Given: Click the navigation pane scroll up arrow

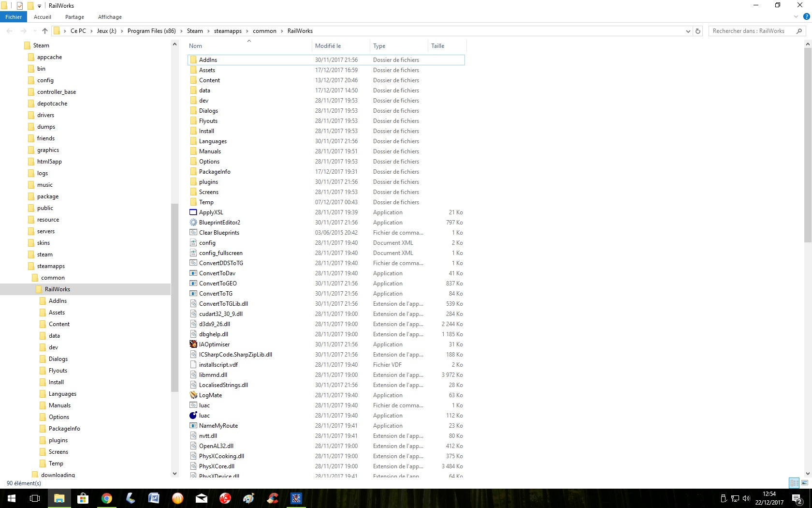Looking at the screenshot, I should click(x=175, y=45).
